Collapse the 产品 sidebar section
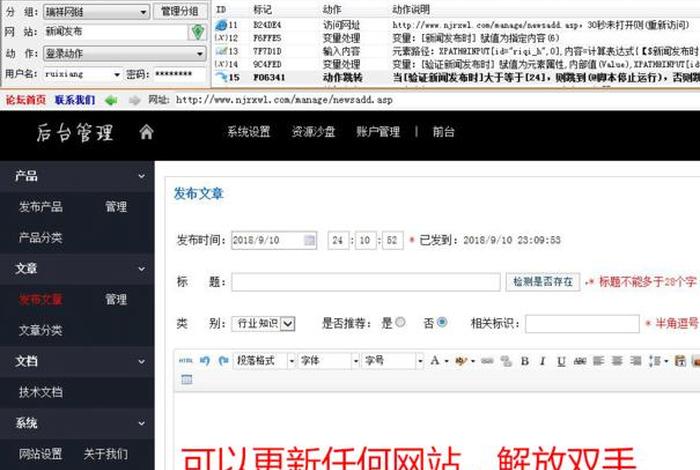 142,176
